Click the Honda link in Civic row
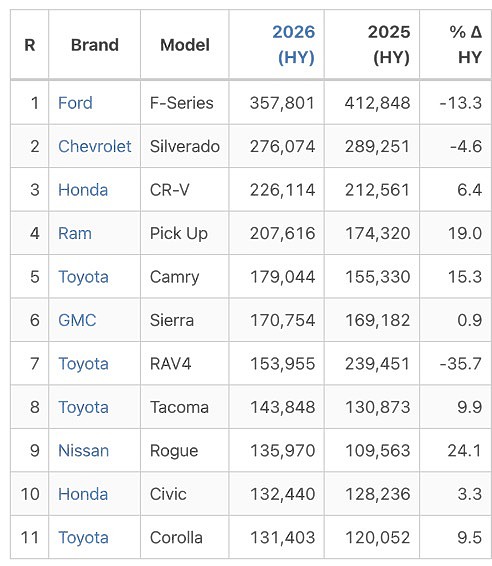The width and height of the screenshot is (492, 566). coord(83,494)
